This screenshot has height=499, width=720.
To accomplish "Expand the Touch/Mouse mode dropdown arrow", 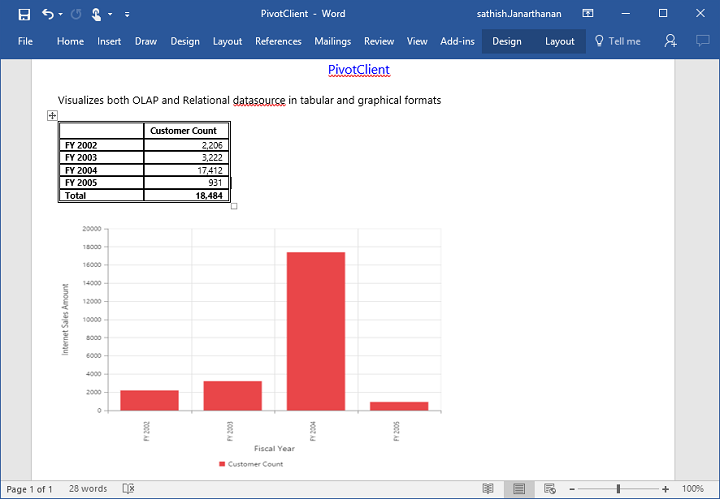I will 110,15.
